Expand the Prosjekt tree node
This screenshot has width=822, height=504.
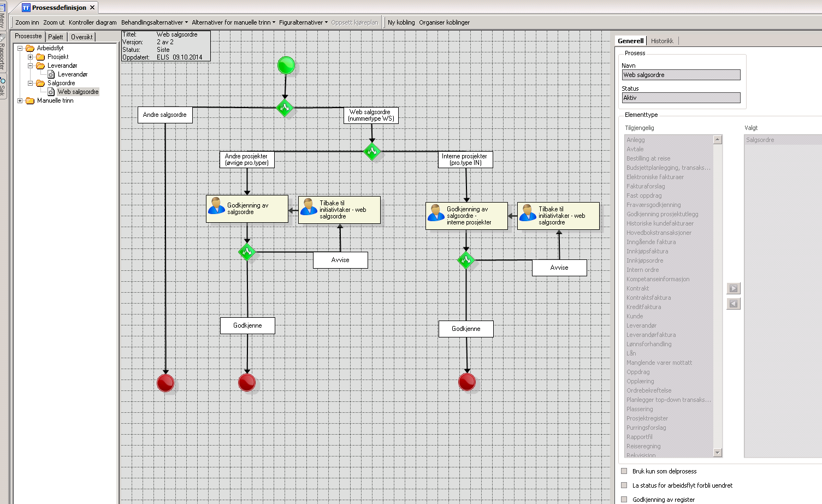coord(31,57)
